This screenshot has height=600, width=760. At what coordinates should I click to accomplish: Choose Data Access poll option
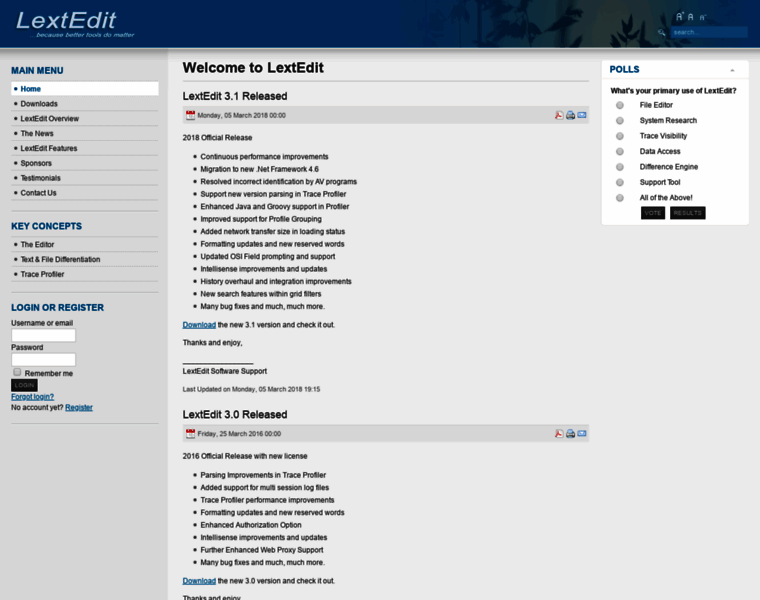click(619, 152)
